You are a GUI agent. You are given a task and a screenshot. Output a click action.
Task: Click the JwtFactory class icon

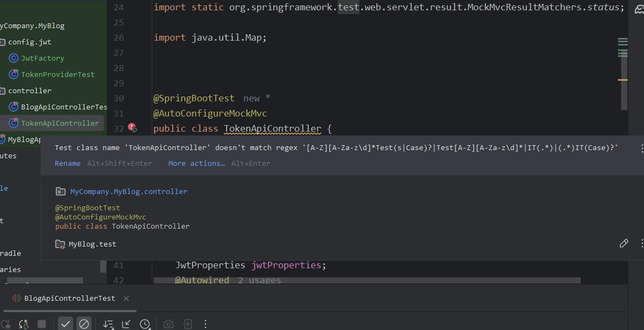[x=14, y=59]
